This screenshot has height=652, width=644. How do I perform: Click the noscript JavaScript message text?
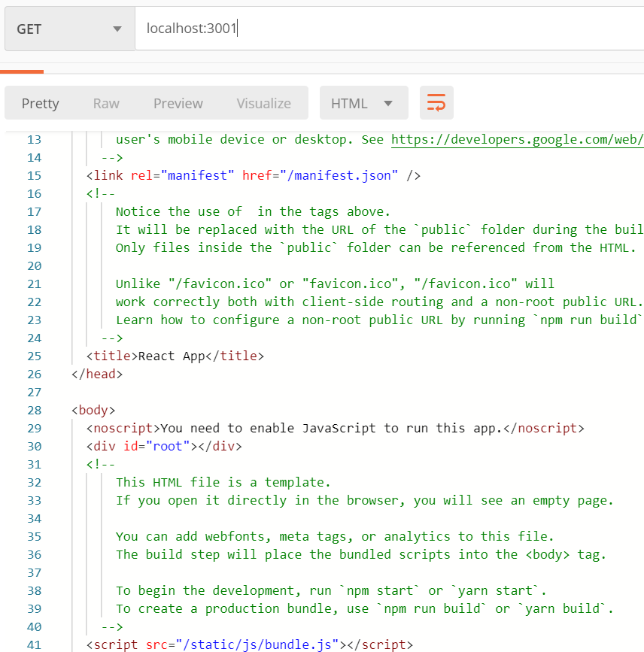click(331, 428)
